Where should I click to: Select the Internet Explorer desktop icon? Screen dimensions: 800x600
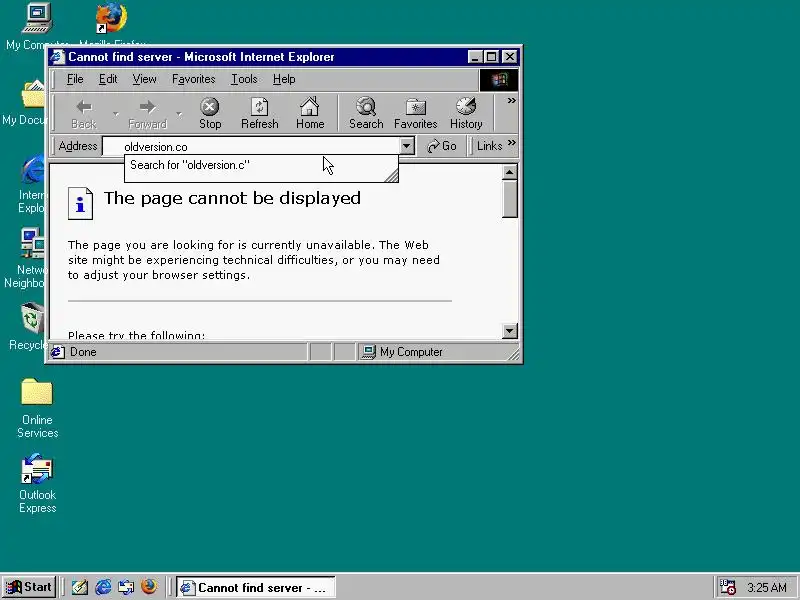32,184
